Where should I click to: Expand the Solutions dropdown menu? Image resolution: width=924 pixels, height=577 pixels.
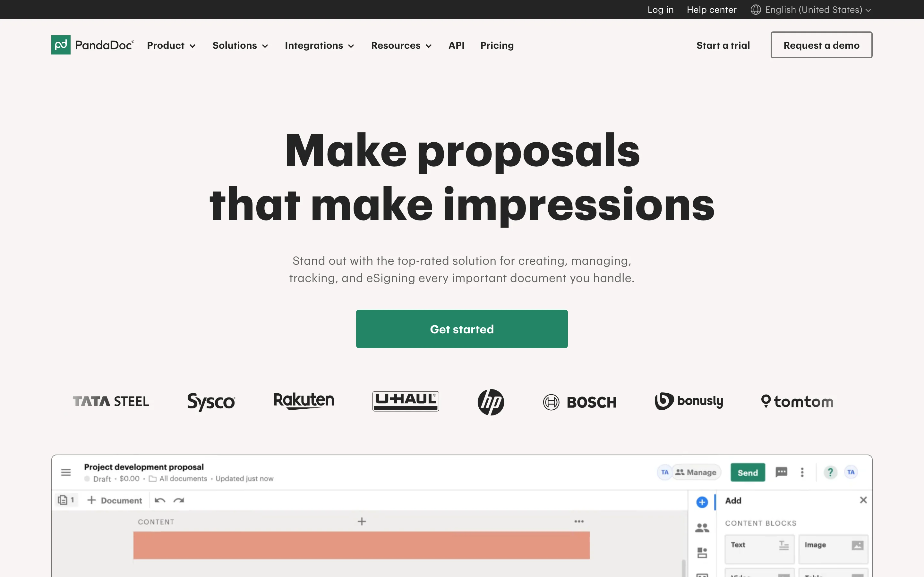(240, 46)
